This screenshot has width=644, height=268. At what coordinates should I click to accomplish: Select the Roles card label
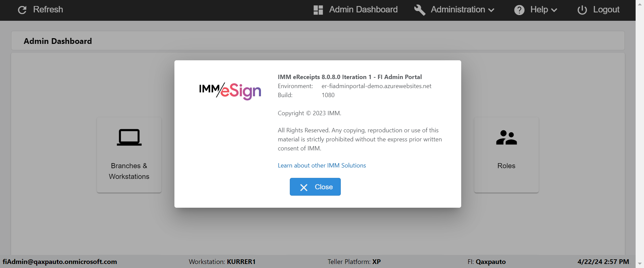tap(506, 166)
